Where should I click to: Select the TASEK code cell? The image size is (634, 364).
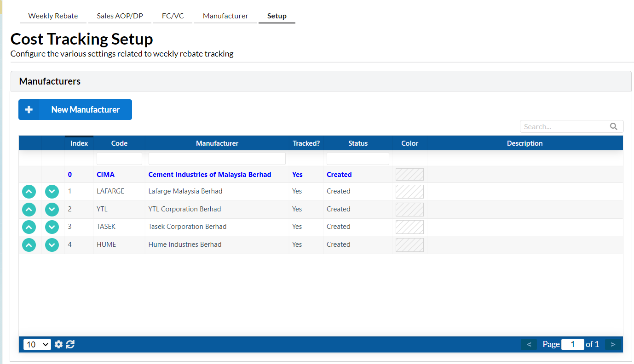tap(119, 227)
